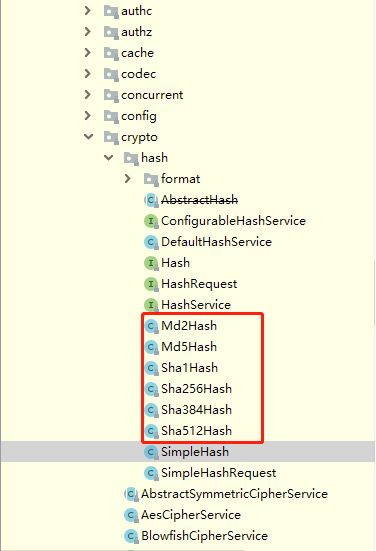
Task: Select the SimpleHashRequest class
Action: coord(219,473)
